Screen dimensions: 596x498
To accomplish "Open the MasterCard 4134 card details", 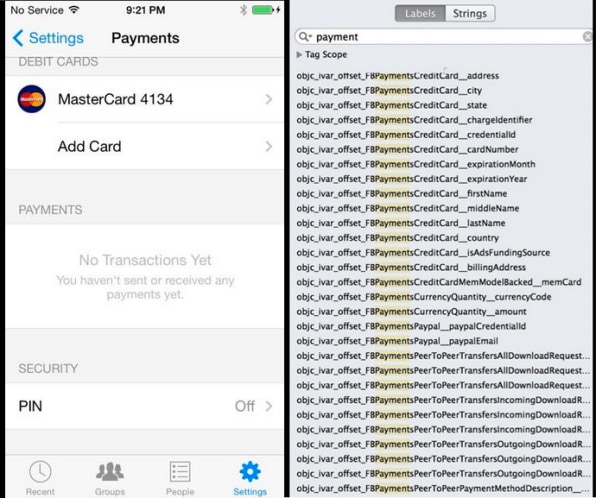I will 144,99.
